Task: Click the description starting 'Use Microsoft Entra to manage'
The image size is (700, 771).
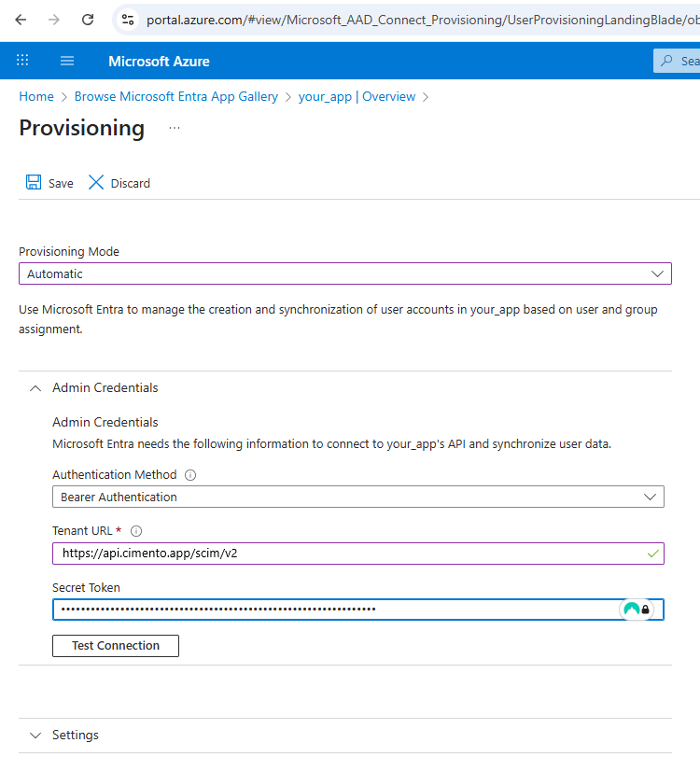Action: point(338,319)
